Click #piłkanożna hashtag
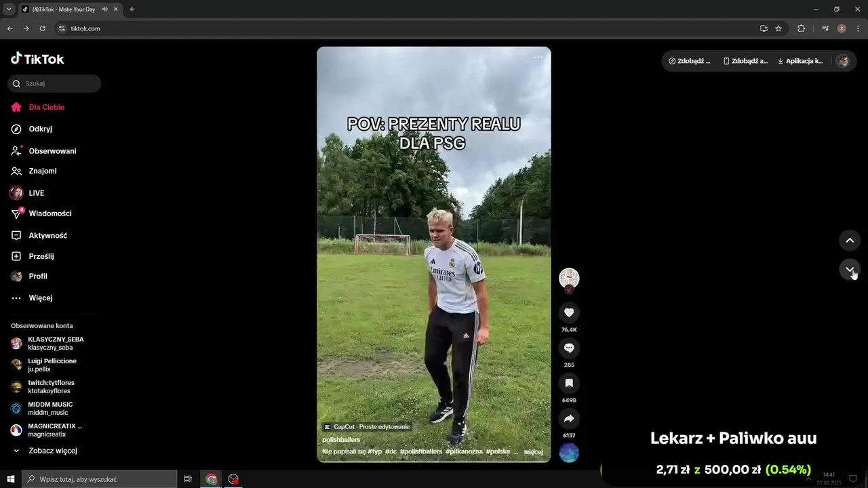Viewport: 868px width, 488px height. [465, 451]
